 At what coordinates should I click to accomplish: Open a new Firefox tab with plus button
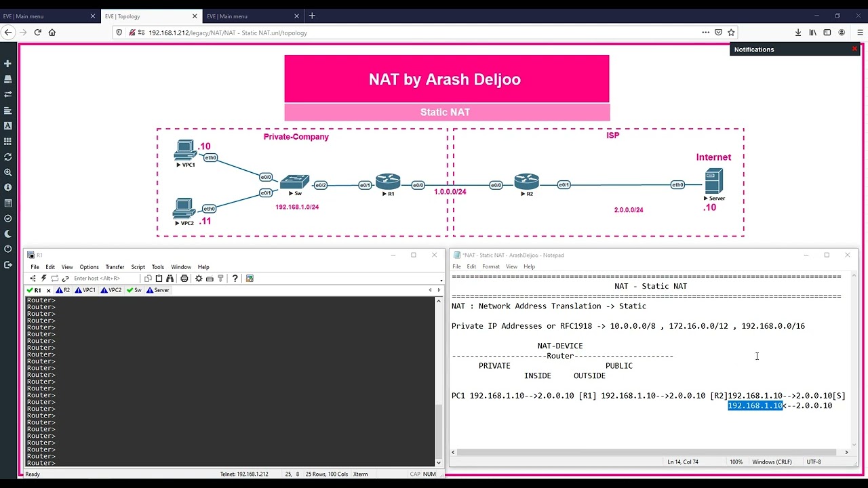coord(312,16)
